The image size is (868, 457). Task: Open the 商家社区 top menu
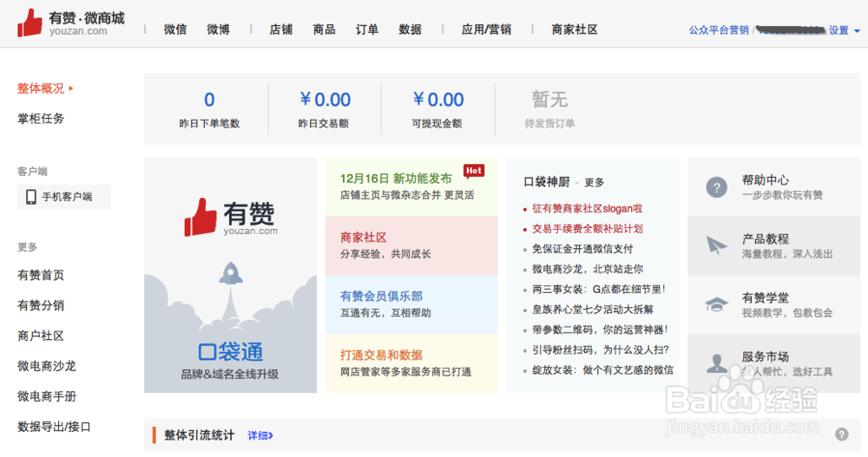pos(575,29)
